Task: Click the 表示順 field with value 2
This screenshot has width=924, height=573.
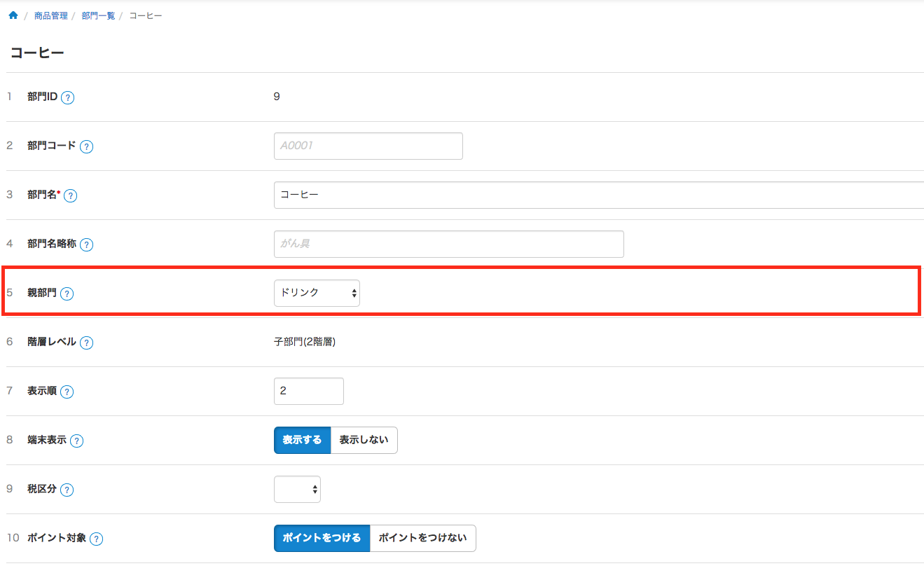Action: click(309, 391)
